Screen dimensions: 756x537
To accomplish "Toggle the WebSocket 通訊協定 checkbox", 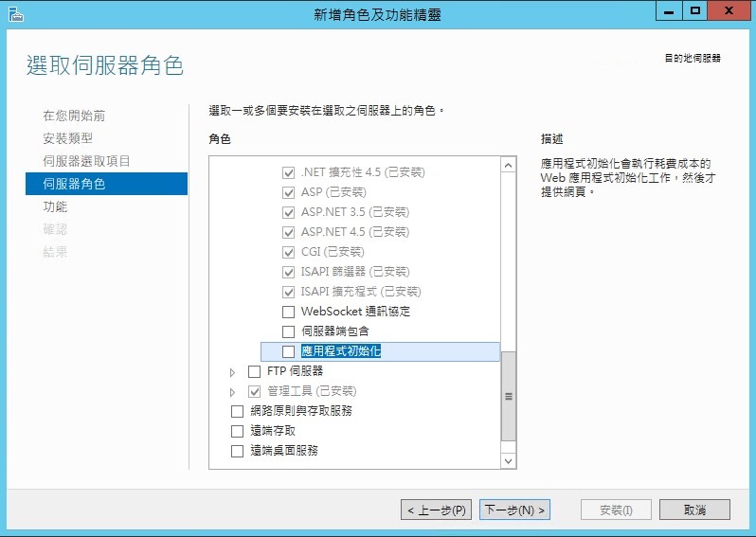I will 288,312.
